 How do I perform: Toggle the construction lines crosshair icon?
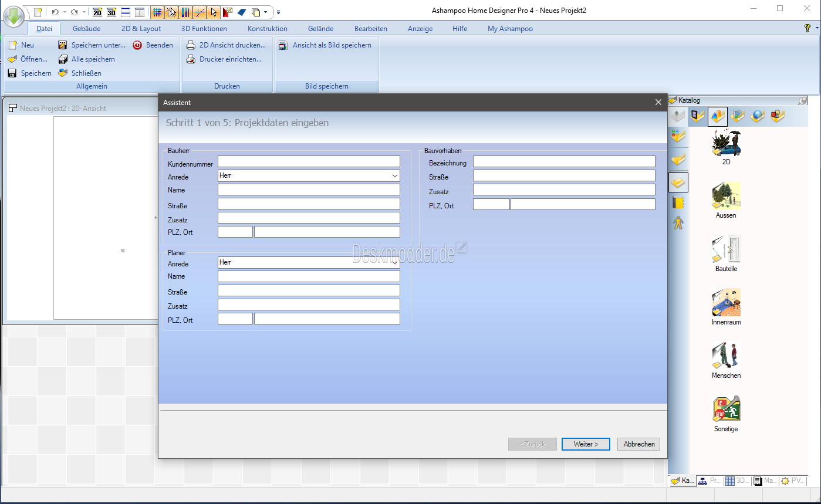click(x=200, y=12)
